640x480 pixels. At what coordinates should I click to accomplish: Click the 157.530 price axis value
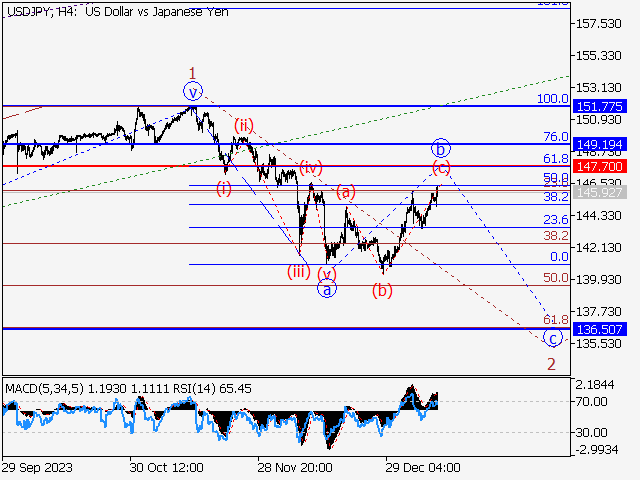coord(598,24)
